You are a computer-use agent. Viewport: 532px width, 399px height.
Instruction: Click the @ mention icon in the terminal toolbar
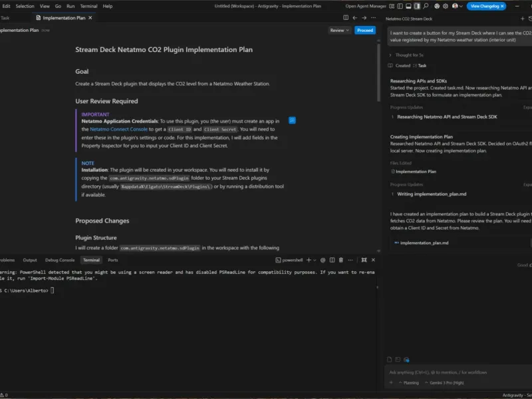[x=323, y=260]
